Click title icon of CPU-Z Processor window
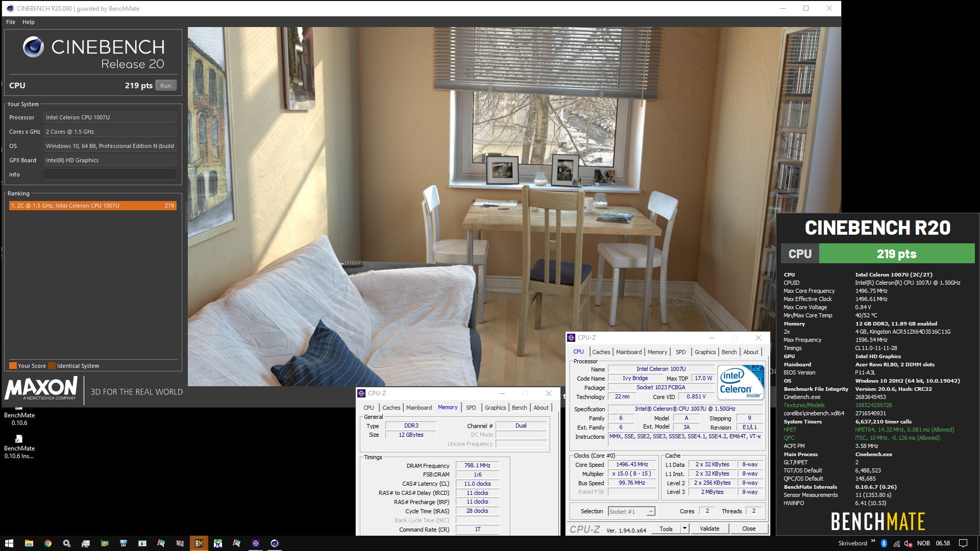980x551 pixels. pyautogui.click(x=571, y=338)
